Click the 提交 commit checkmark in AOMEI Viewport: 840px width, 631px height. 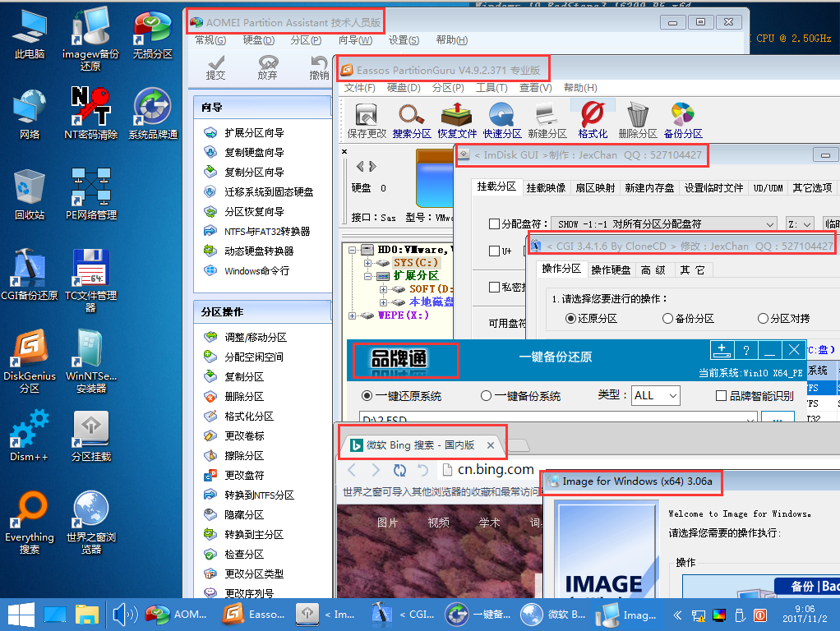coord(216,67)
